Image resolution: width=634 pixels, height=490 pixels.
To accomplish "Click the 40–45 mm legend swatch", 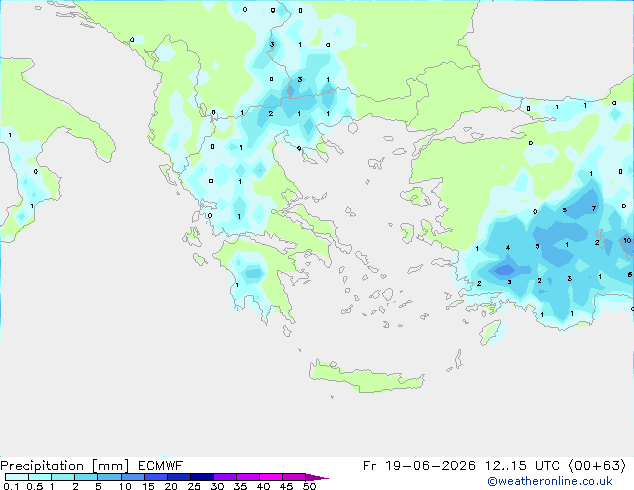I will coord(271,477).
